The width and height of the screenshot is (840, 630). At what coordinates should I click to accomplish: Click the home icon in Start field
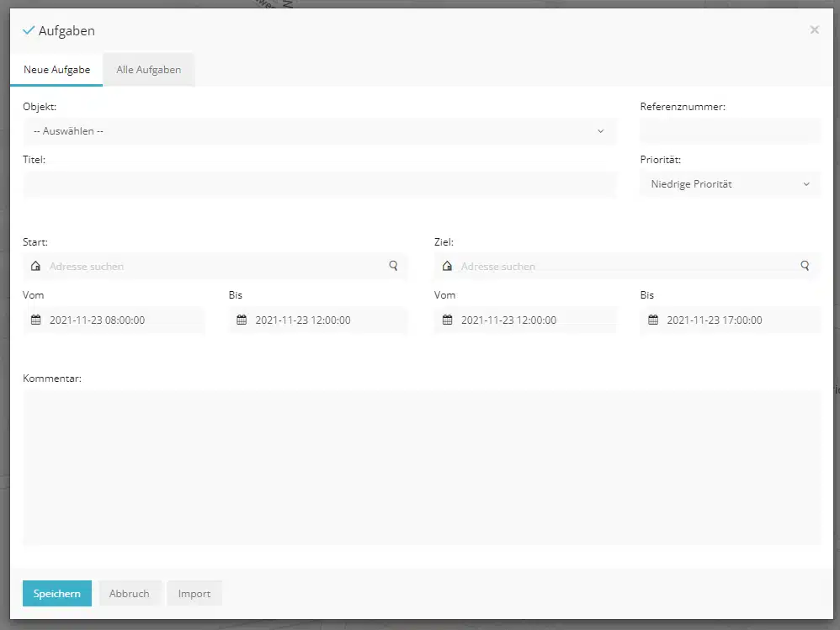[35, 266]
